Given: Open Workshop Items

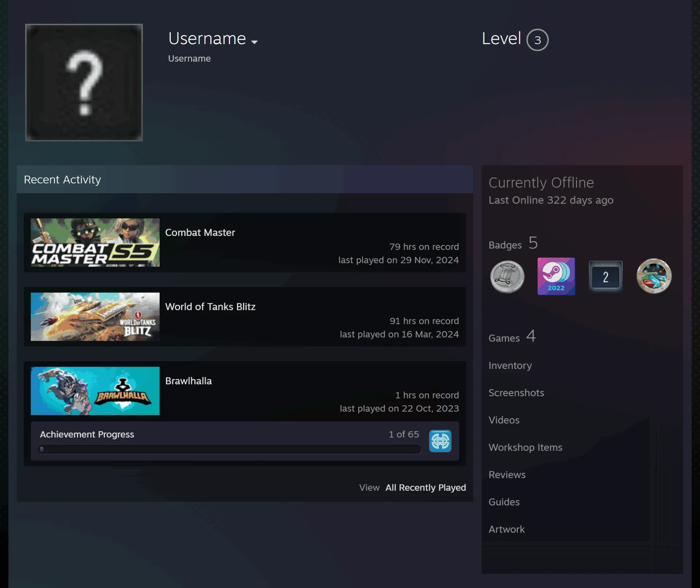Looking at the screenshot, I should click(525, 447).
